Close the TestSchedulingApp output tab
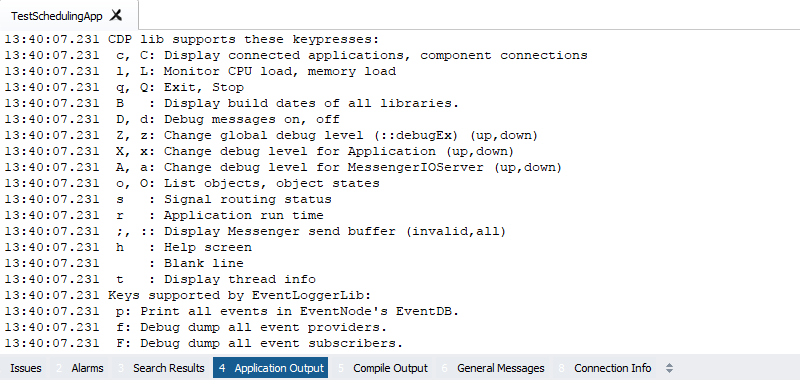The width and height of the screenshot is (800, 380). (116, 15)
